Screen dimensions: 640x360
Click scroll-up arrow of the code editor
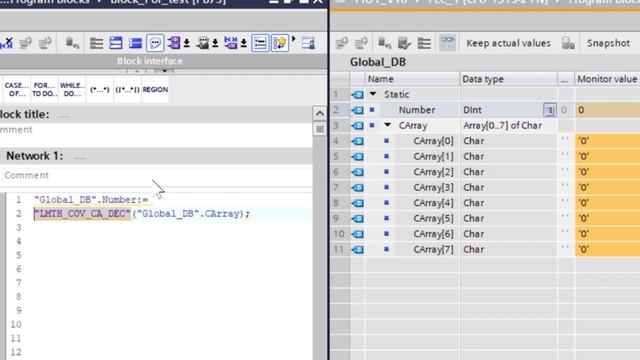[x=320, y=113]
